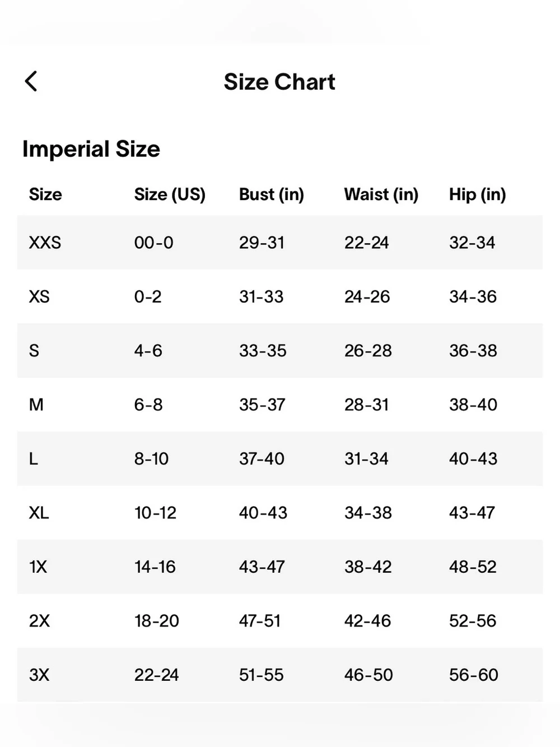Click the Waist (in) column header
The height and width of the screenshot is (747, 560).
[381, 194]
